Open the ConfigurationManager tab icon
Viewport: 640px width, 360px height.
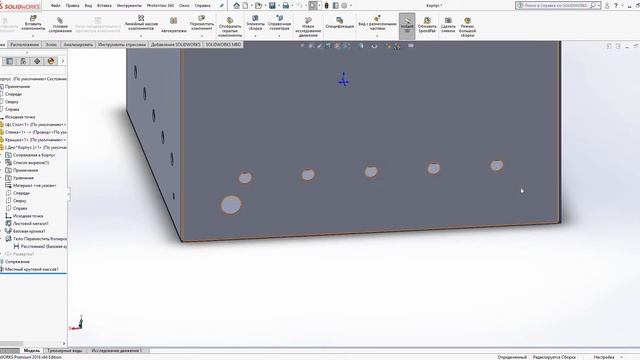pyautogui.click(x=37, y=61)
